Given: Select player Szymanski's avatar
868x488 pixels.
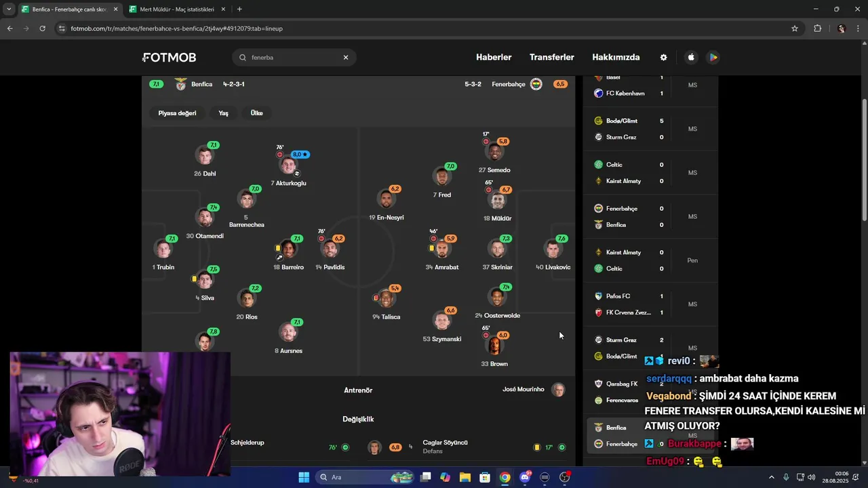Looking at the screenshot, I should pos(442,321).
